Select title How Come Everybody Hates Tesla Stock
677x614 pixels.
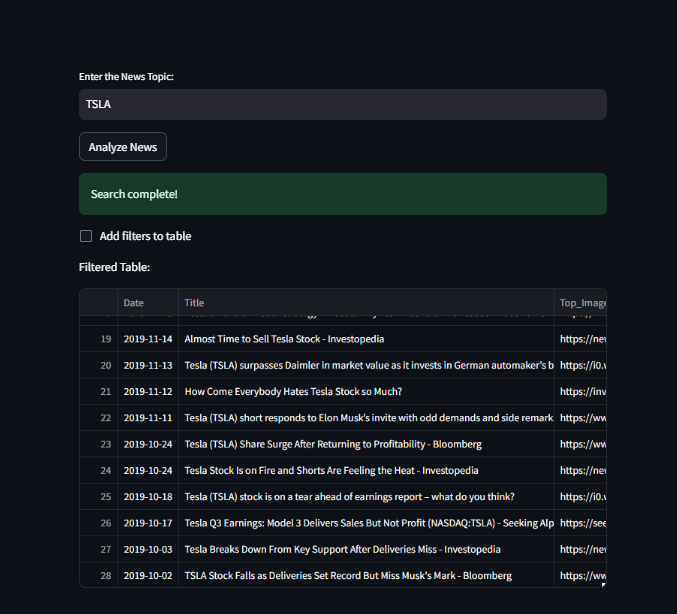(x=366, y=392)
